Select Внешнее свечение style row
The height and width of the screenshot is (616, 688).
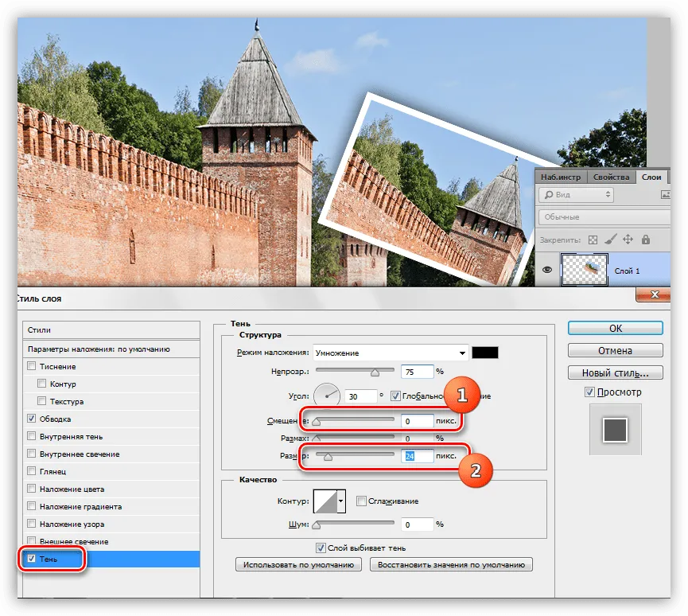[x=111, y=541]
